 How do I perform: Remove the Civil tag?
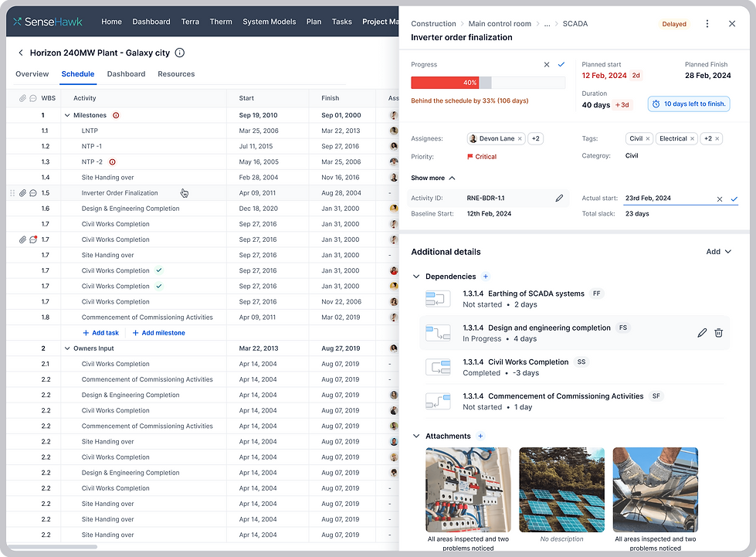(648, 139)
